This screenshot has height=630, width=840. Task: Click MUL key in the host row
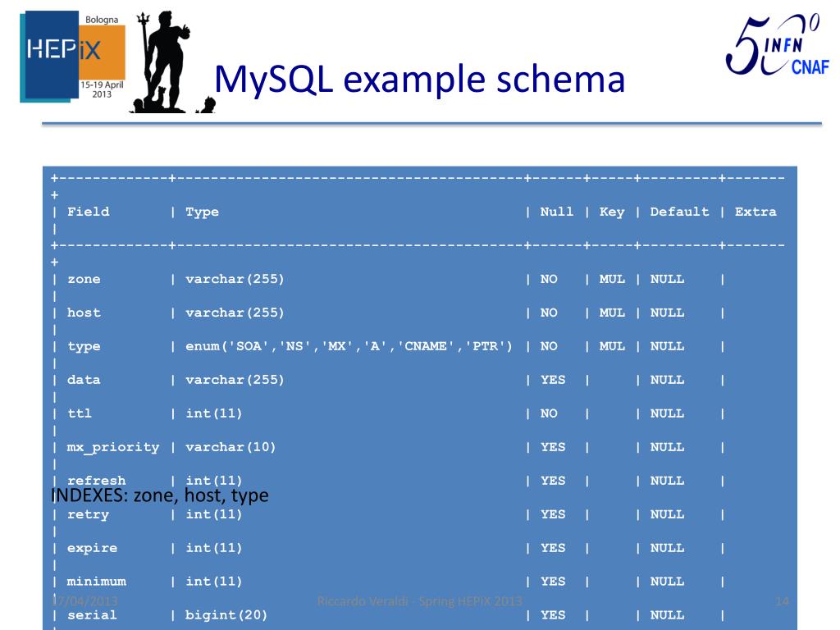[x=612, y=313]
